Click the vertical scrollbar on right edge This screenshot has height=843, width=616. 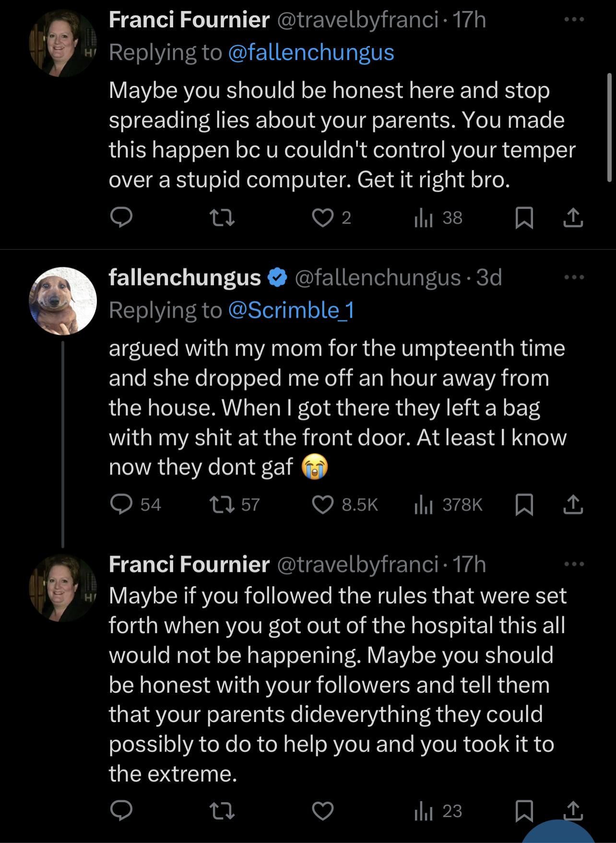[609, 127]
